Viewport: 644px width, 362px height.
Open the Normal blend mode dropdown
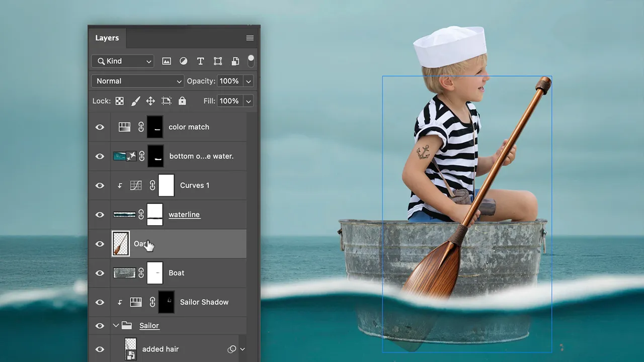(x=137, y=81)
